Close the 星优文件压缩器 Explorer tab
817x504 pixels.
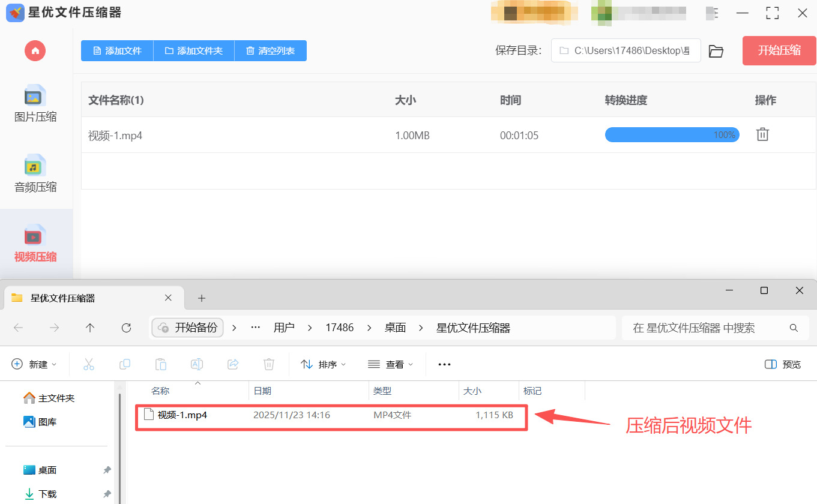coord(168,298)
